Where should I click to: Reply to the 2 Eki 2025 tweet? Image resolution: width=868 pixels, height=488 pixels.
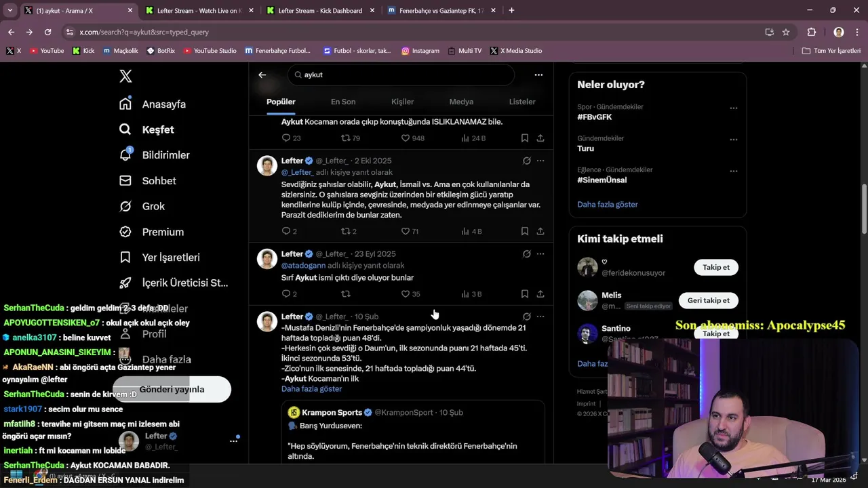289,231
